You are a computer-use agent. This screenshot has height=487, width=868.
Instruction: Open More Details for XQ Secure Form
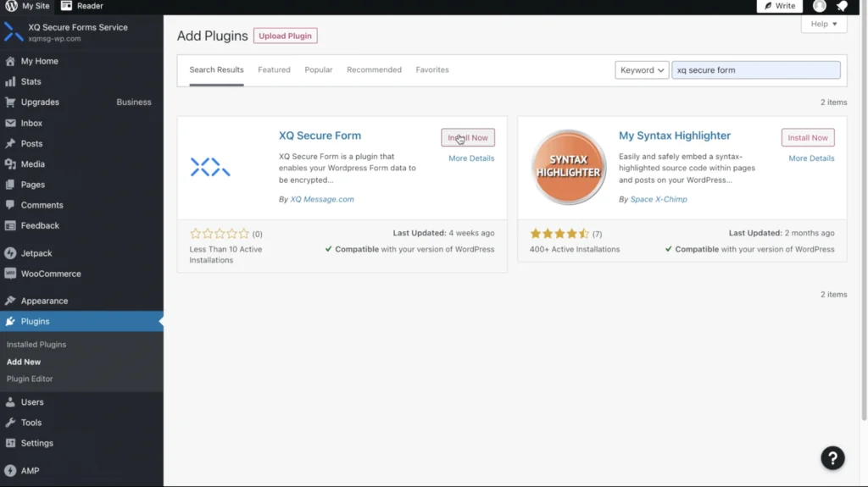pos(471,158)
